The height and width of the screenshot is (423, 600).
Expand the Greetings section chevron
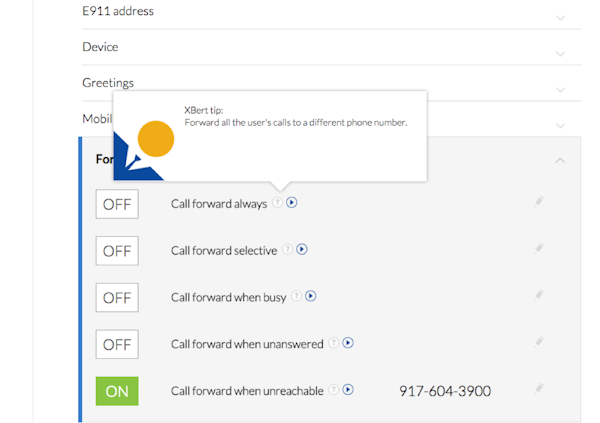tap(560, 90)
